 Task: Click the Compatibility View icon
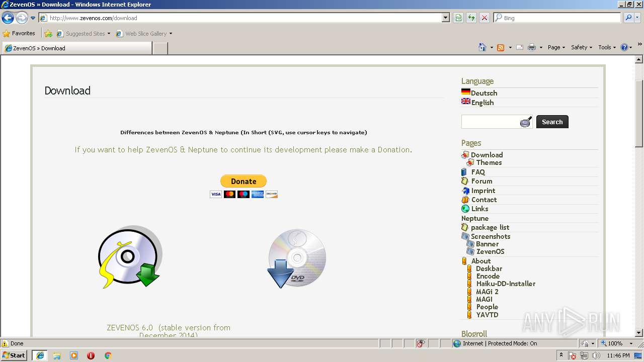tap(458, 18)
